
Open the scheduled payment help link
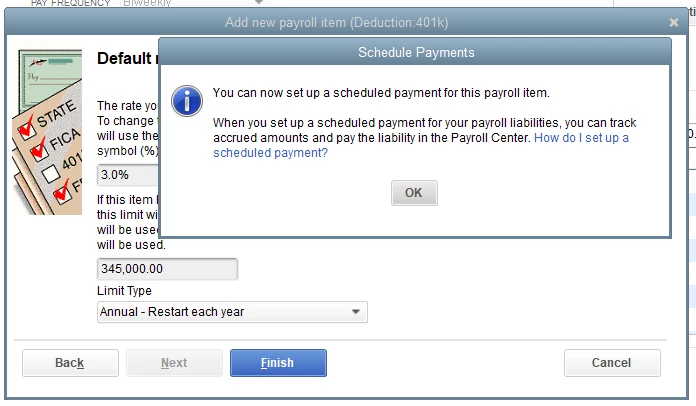pos(420,145)
